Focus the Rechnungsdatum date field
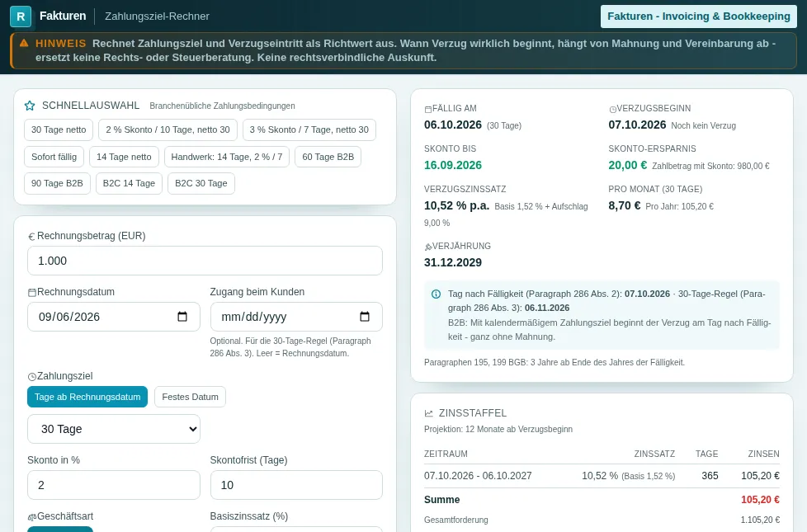Image resolution: width=807 pixels, height=532 pixels. [114, 317]
